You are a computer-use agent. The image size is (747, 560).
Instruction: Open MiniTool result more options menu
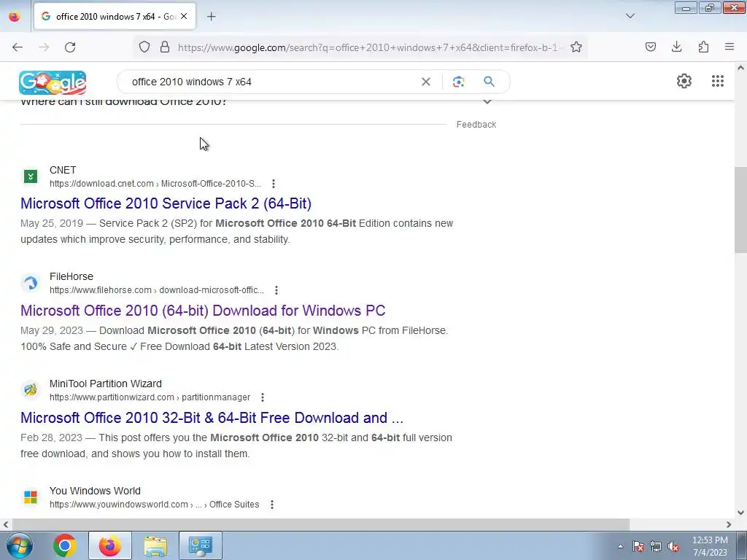(263, 397)
